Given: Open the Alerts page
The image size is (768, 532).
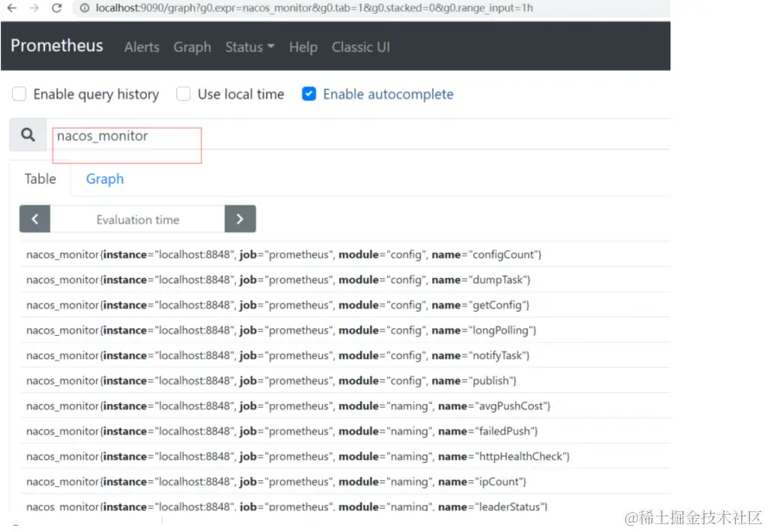Looking at the screenshot, I should click(142, 47).
